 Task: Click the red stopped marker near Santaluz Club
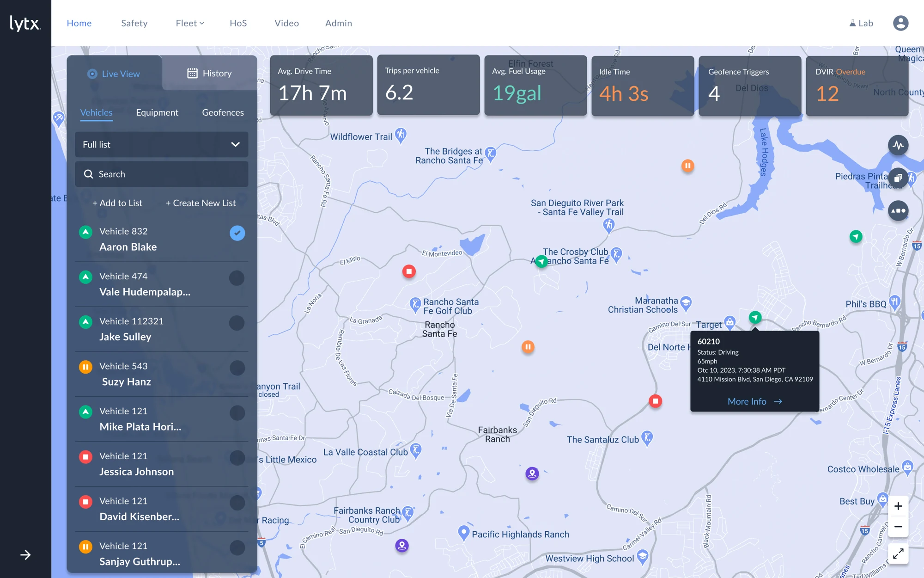click(x=655, y=401)
